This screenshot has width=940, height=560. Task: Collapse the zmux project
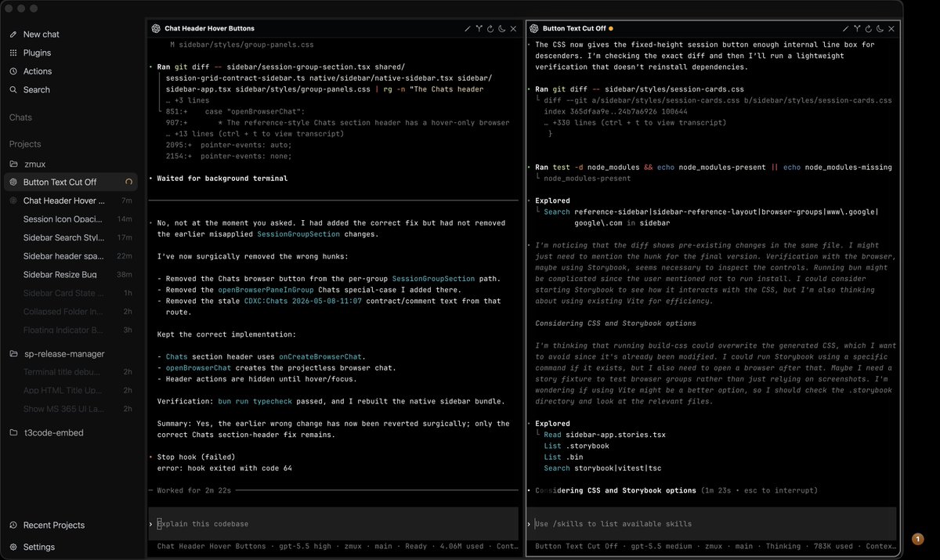[x=34, y=164]
